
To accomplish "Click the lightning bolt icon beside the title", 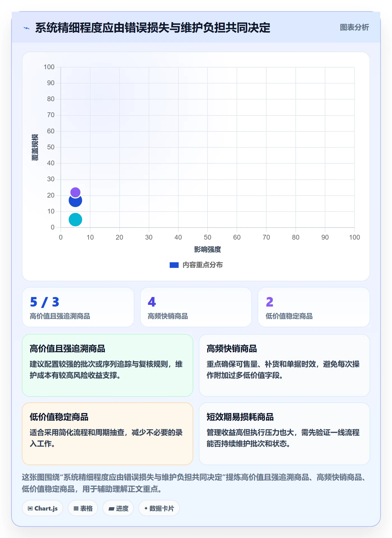I will [x=27, y=28].
